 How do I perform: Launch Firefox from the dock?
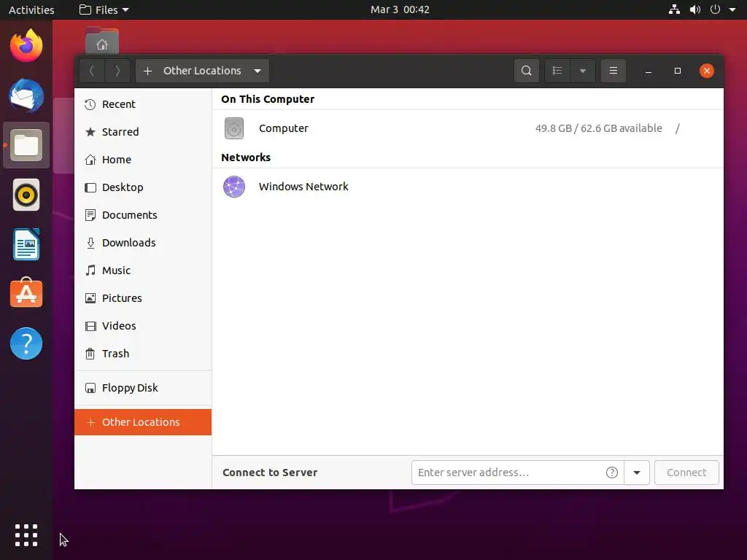pos(26,46)
